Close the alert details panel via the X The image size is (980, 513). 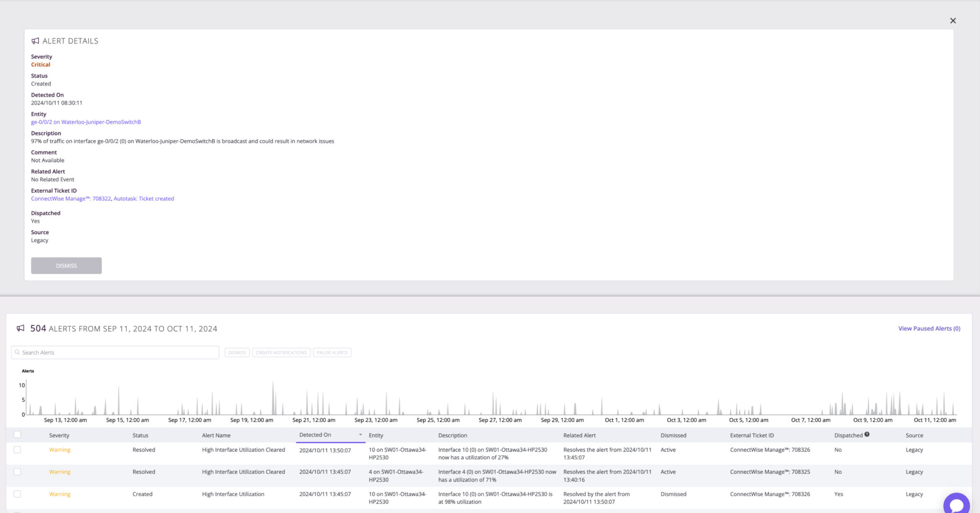953,21
